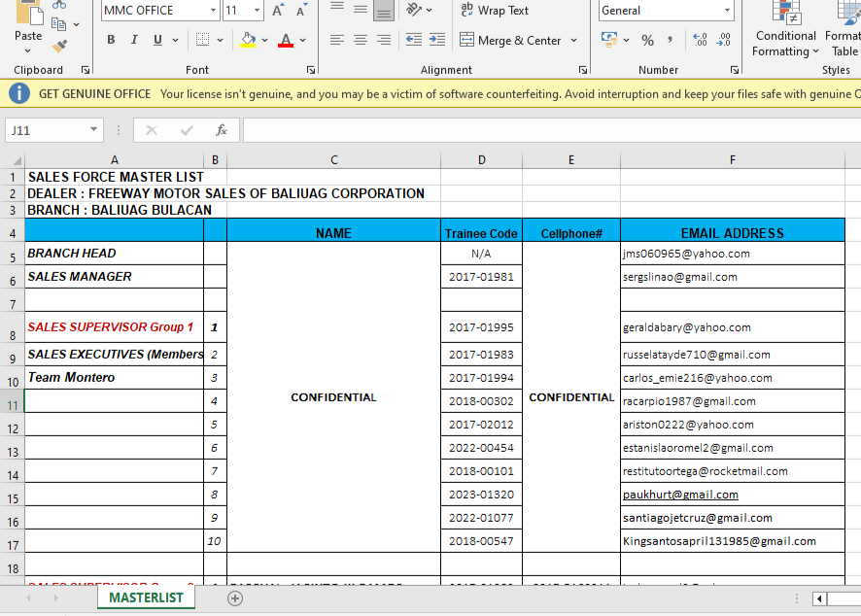Open Conditional Formatting menu
Image resolution: width=861 pixels, height=616 pixels.
(786, 29)
